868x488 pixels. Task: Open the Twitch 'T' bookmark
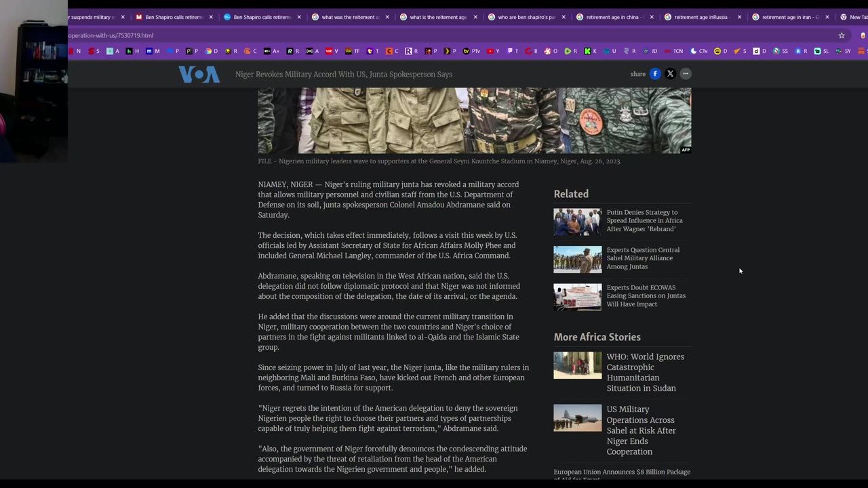(x=513, y=51)
